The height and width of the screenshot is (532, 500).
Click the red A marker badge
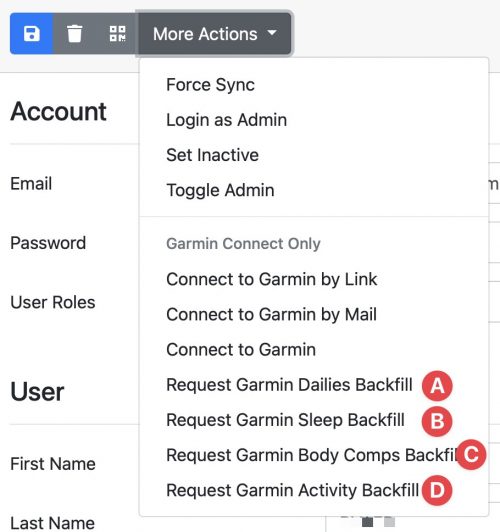click(437, 386)
